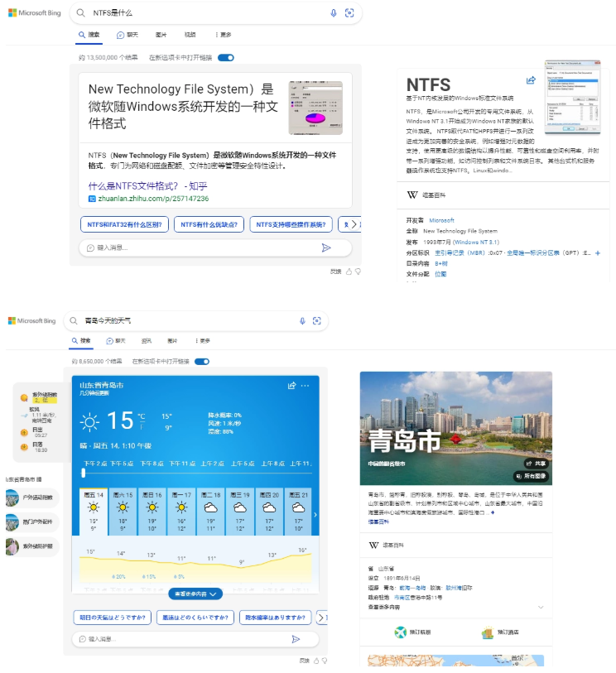Expand the blue 'see more content' button under the weather chart

point(195,594)
